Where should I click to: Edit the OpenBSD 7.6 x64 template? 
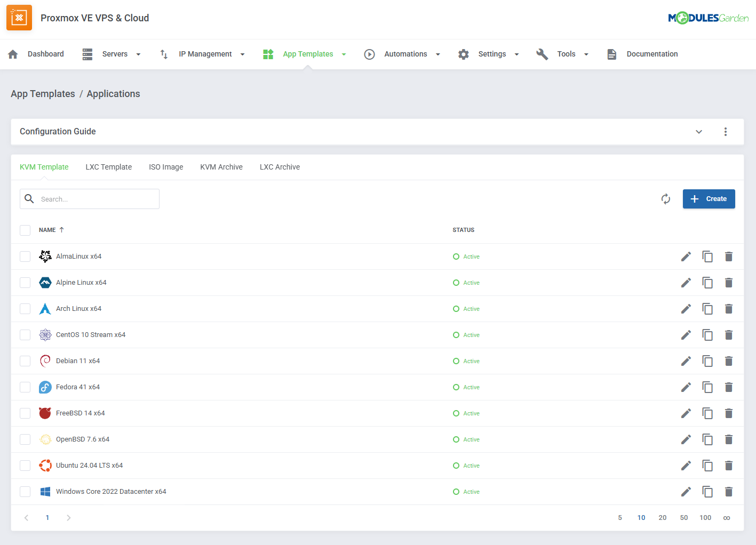pos(686,439)
